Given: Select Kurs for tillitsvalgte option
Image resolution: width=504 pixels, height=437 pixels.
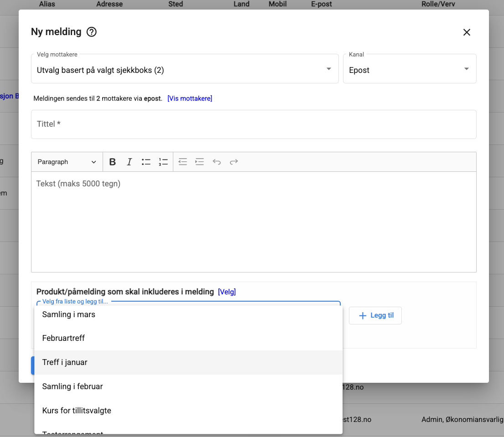Looking at the screenshot, I should [188, 411].
